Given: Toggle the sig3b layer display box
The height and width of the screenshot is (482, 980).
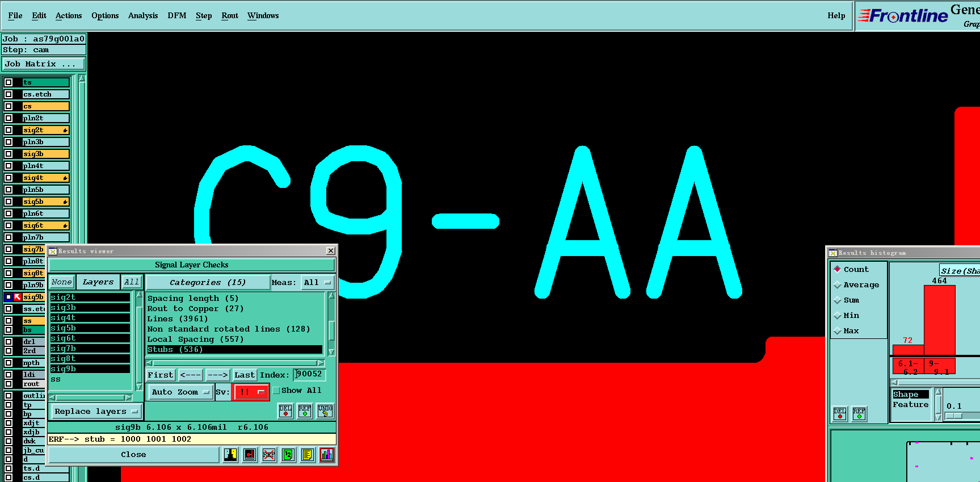Looking at the screenshot, I should (x=9, y=154).
